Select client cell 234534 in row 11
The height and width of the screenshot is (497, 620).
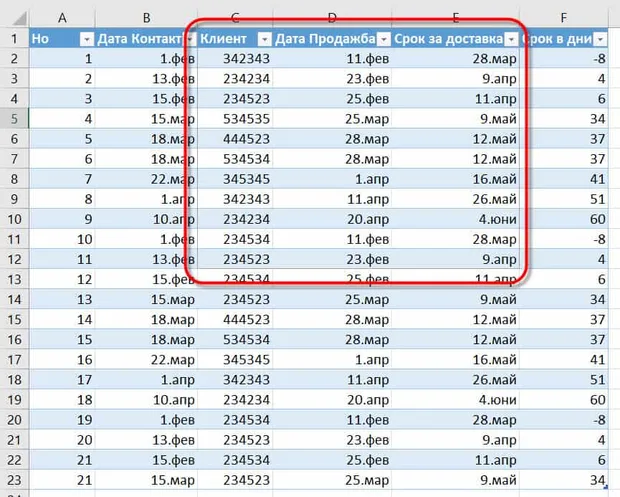point(235,239)
